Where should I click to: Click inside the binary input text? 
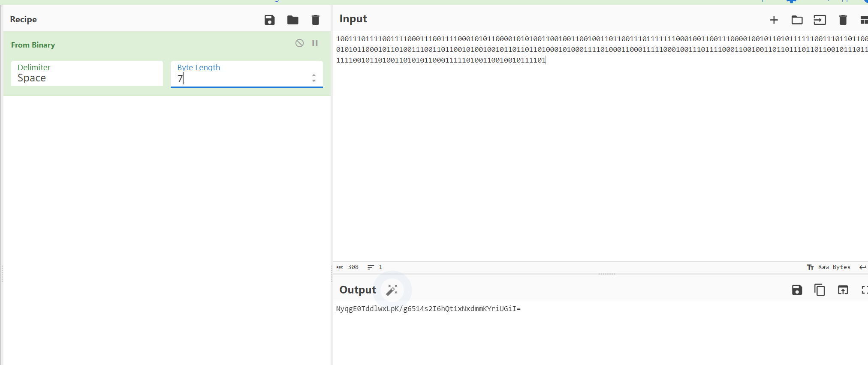(x=602, y=49)
